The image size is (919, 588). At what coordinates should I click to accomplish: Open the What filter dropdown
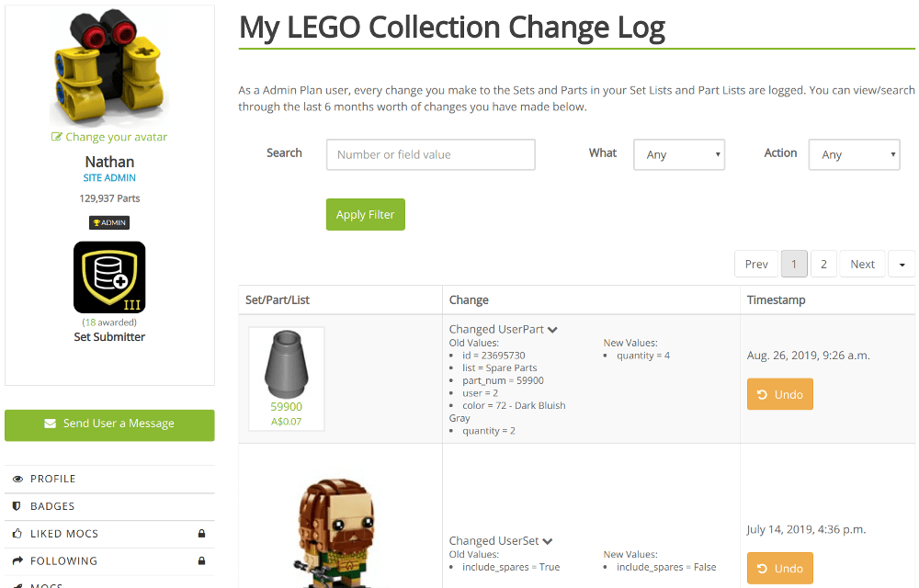click(679, 154)
